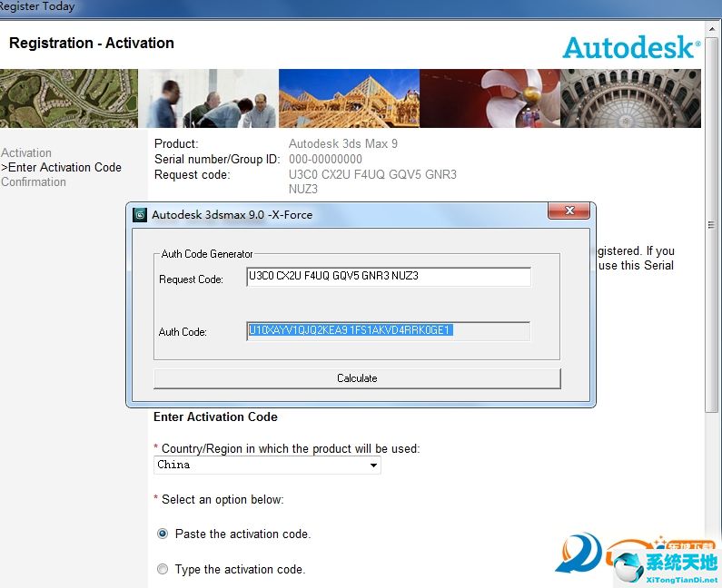Image resolution: width=722 pixels, height=588 pixels.
Task: Click the ship propeller banner image
Action: (x=490, y=98)
